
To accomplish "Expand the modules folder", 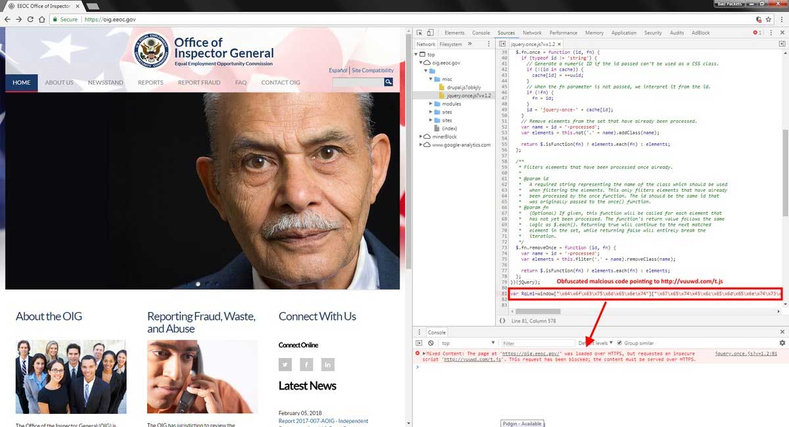I will (x=431, y=104).
